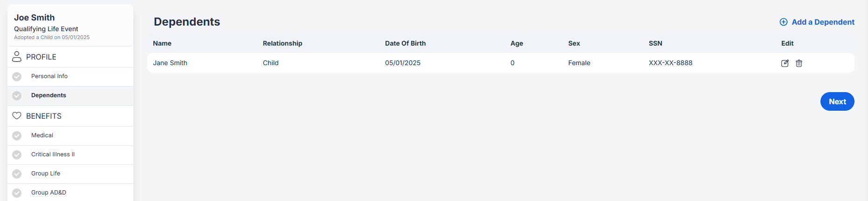The height and width of the screenshot is (201, 868).
Task: Select the Group AD&D menu item
Action: 70,192
